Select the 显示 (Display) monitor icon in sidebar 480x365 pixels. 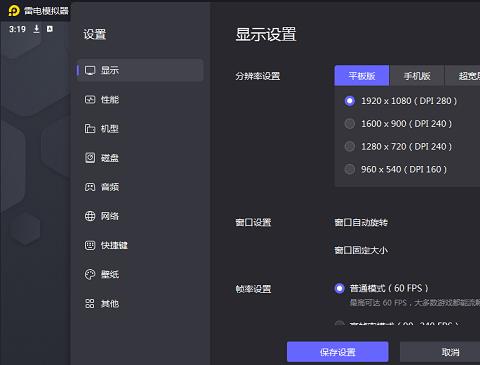click(x=90, y=70)
